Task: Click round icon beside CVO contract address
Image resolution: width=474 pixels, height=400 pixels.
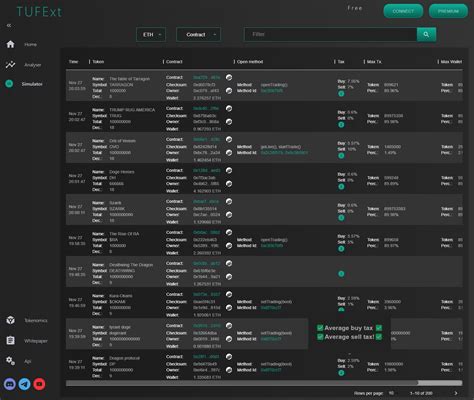Action: coord(229,139)
